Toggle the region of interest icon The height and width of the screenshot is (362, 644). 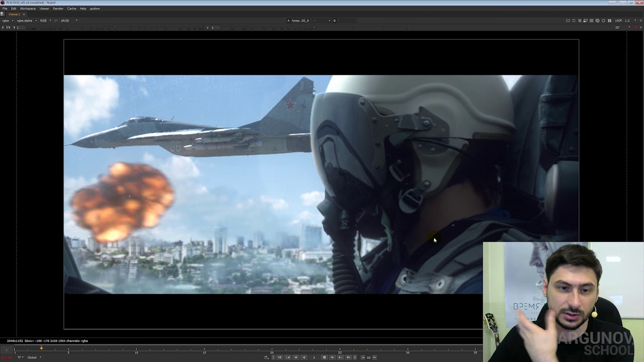[x=574, y=21]
